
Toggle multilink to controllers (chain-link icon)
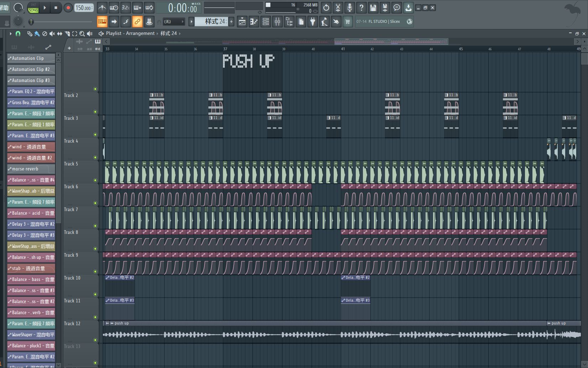(x=137, y=22)
